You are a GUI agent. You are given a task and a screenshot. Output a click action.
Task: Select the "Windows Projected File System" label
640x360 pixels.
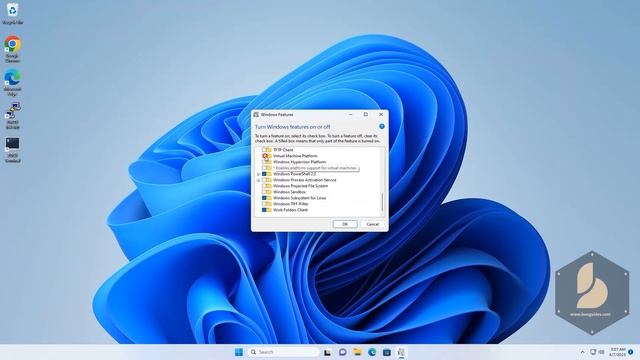(x=300, y=186)
